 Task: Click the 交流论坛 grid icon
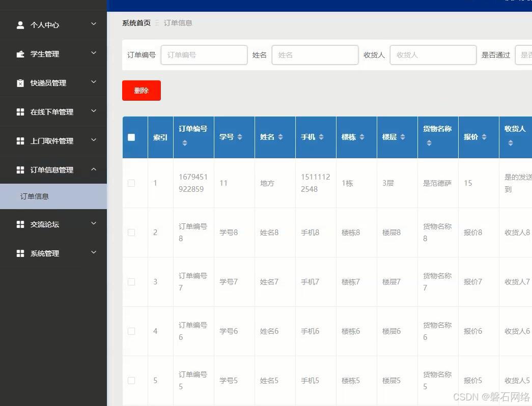[x=20, y=223]
